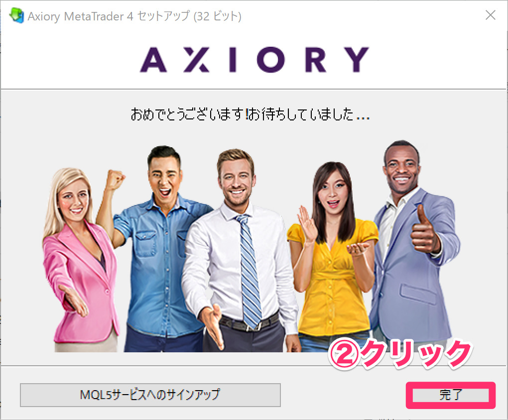
Task: Click the thumbs-up hand gesture
Action: [424, 230]
